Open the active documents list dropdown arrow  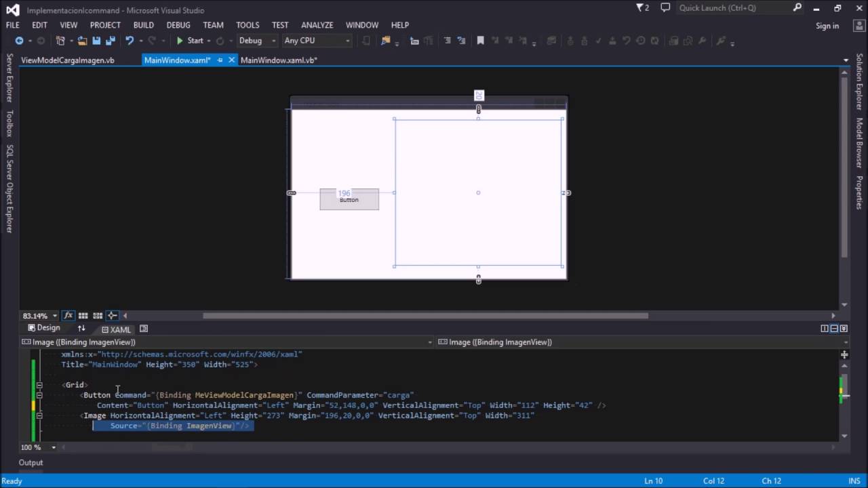coord(846,60)
